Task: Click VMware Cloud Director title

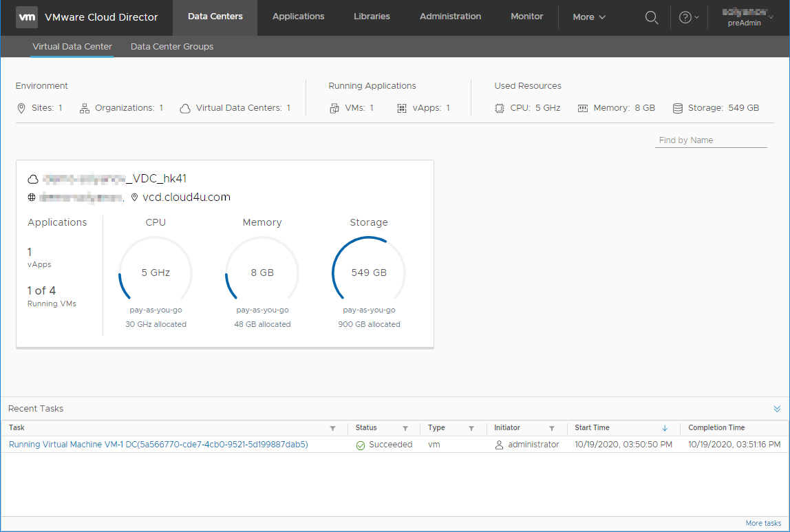Action: tap(101, 17)
